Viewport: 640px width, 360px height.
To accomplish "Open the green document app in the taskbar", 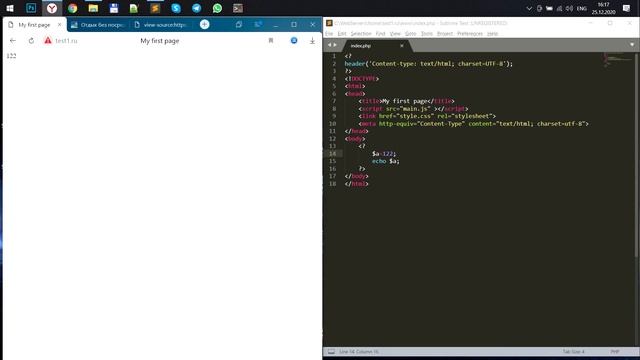I will point(134,8).
